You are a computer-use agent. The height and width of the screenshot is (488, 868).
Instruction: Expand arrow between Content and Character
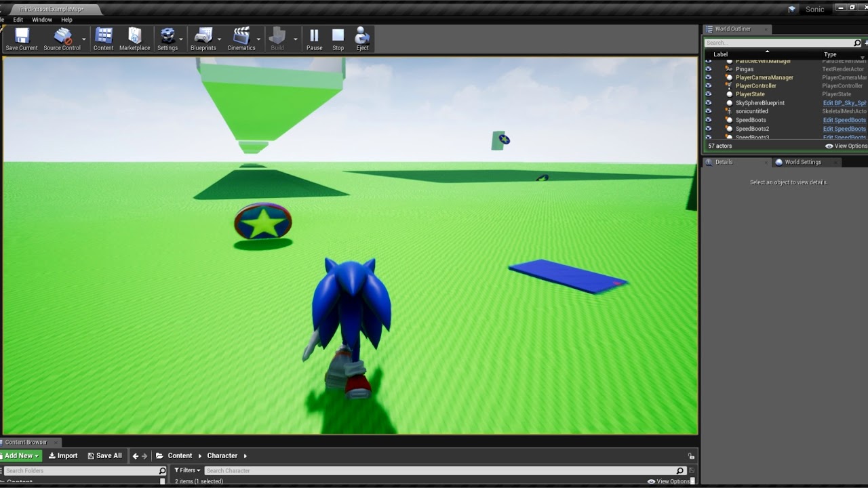pos(199,456)
